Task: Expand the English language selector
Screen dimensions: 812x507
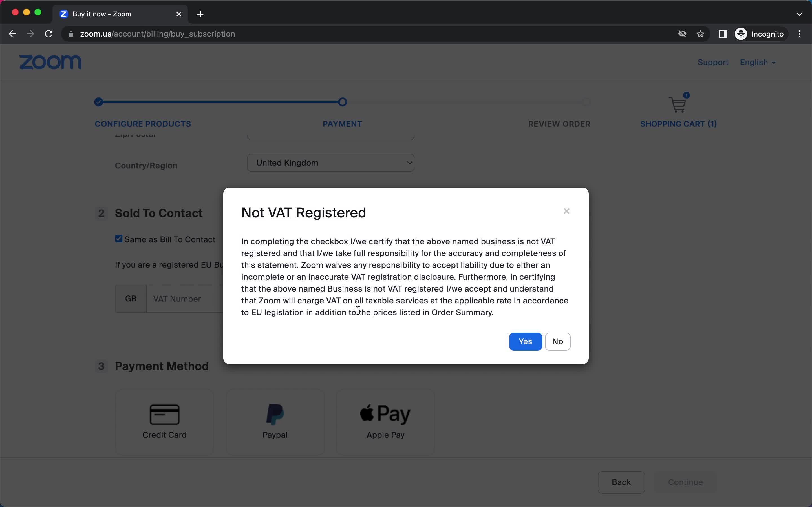Action: click(x=758, y=63)
